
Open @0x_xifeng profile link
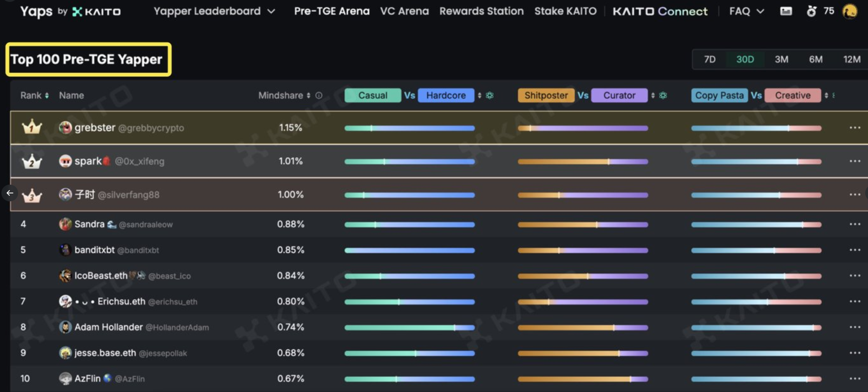tap(139, 161)
